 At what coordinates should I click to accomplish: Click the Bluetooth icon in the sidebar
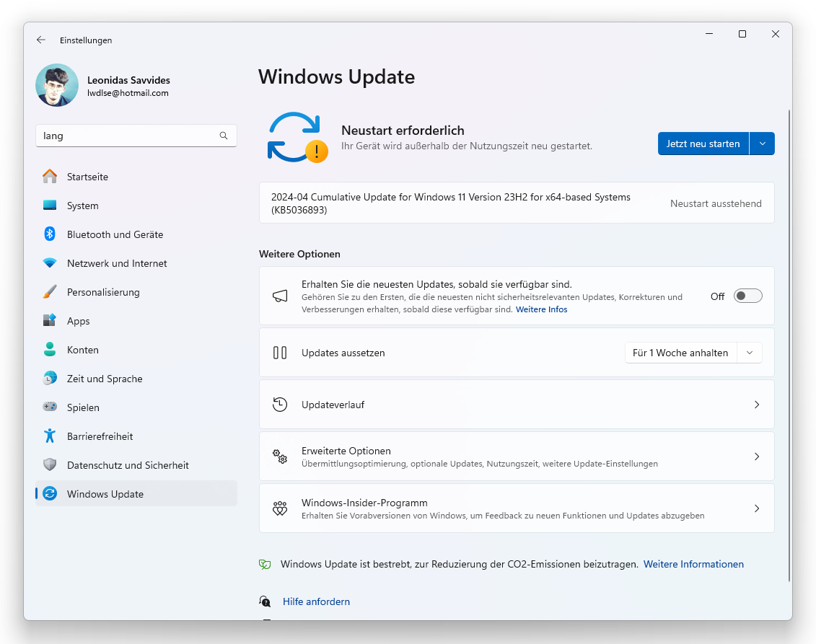pyautogui.click(x=50, y=234)
